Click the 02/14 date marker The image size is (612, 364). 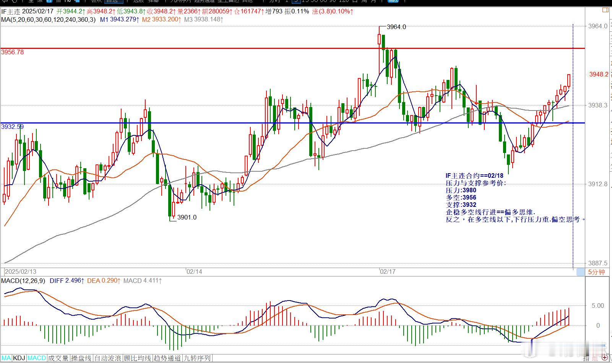195,271
